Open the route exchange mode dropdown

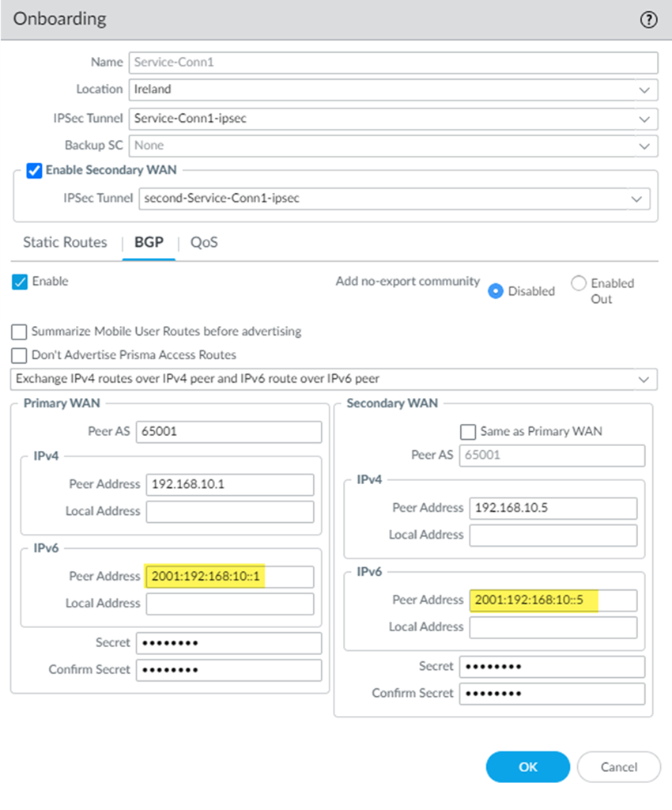[x=644, y=380]
